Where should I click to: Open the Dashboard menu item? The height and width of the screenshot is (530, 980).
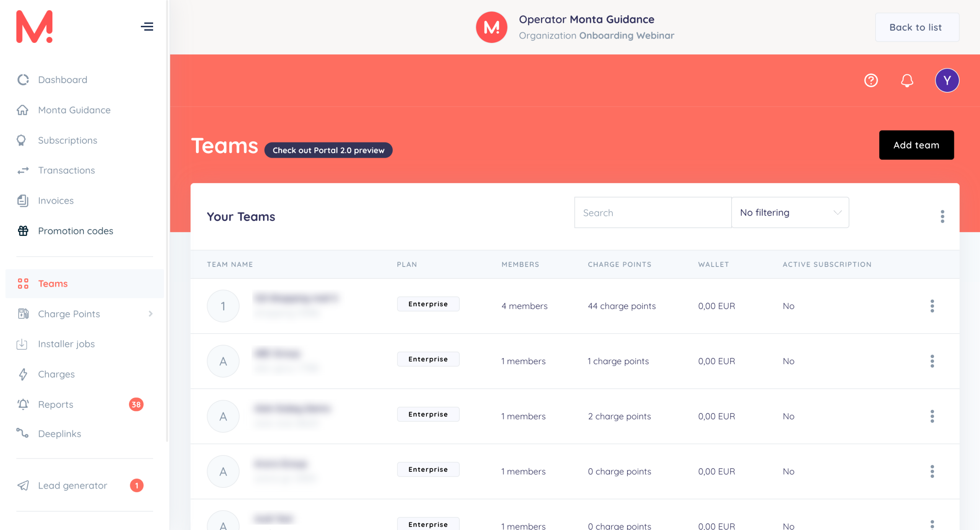(x=63, y=80)
